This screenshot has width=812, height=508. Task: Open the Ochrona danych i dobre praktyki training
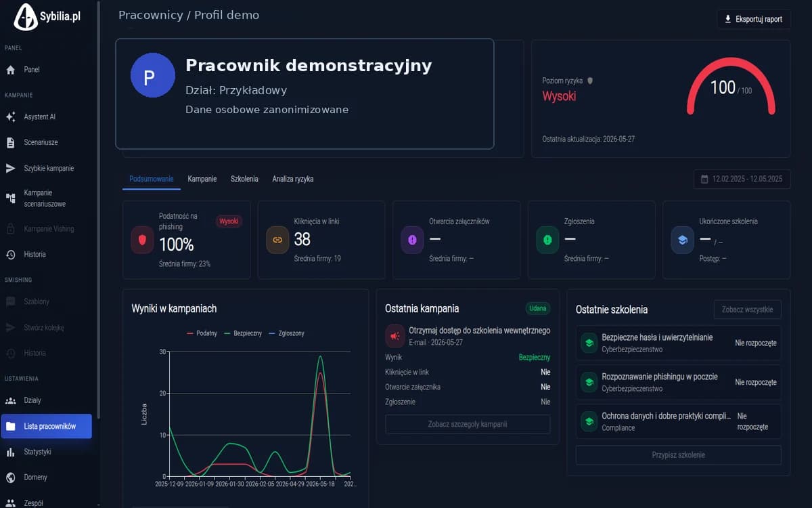[679, 422]
